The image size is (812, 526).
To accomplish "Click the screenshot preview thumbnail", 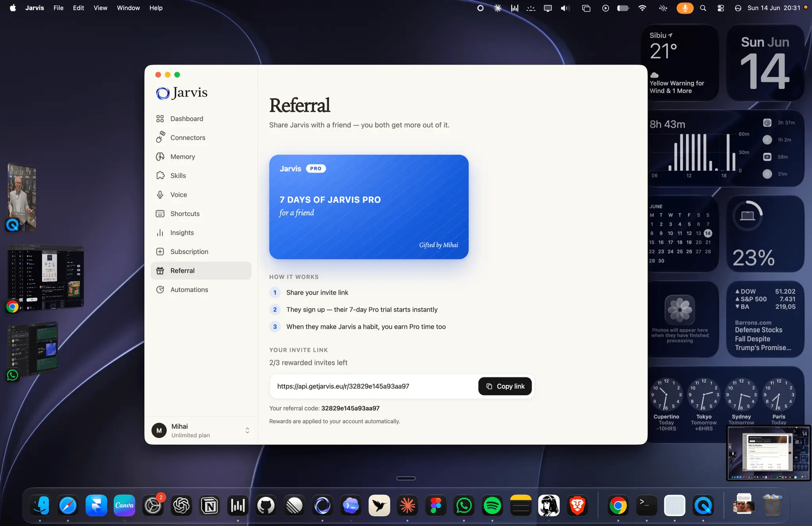I will click(x=768, y=453).
